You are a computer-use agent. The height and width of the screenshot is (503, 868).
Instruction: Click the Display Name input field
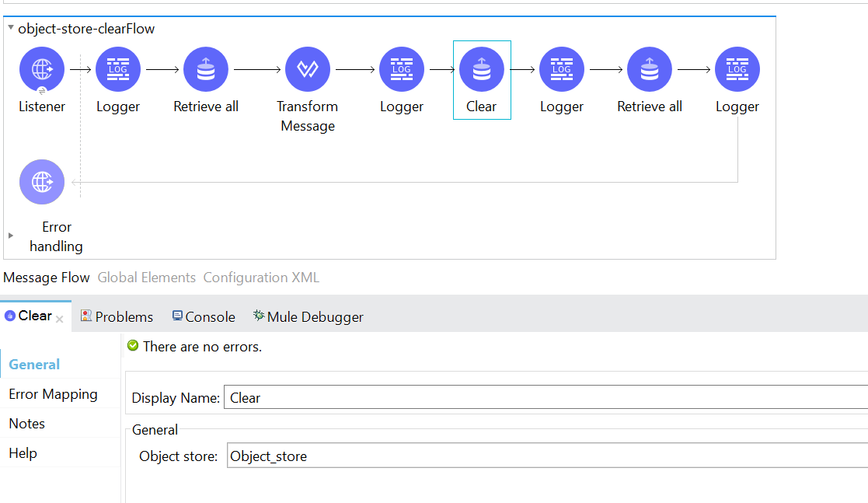pos(544,397)
